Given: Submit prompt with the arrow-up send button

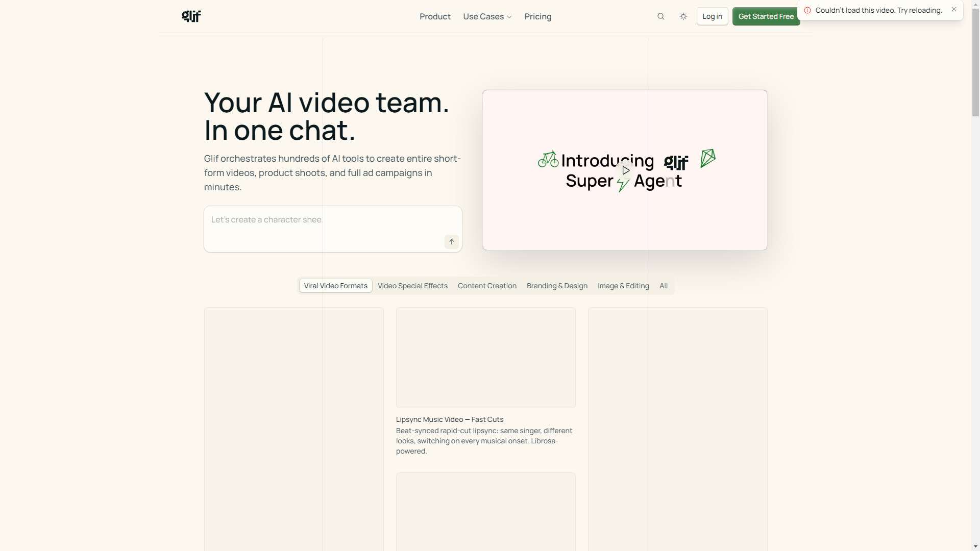Looking at the screenshot, I should (452, 242).
